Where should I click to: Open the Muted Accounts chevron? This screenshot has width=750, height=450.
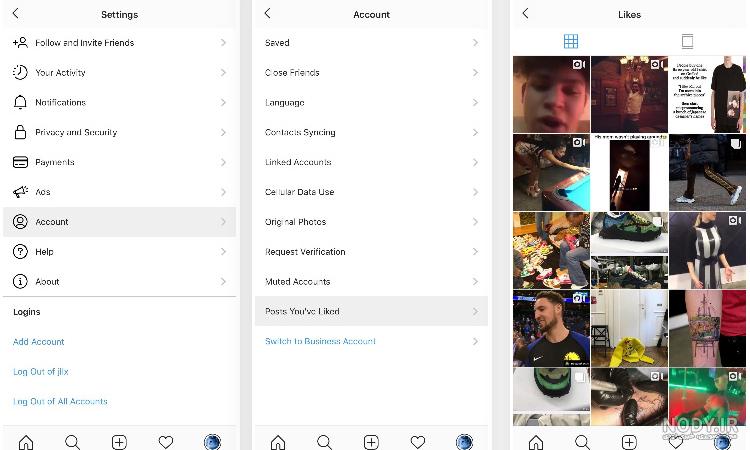(475, 282)
